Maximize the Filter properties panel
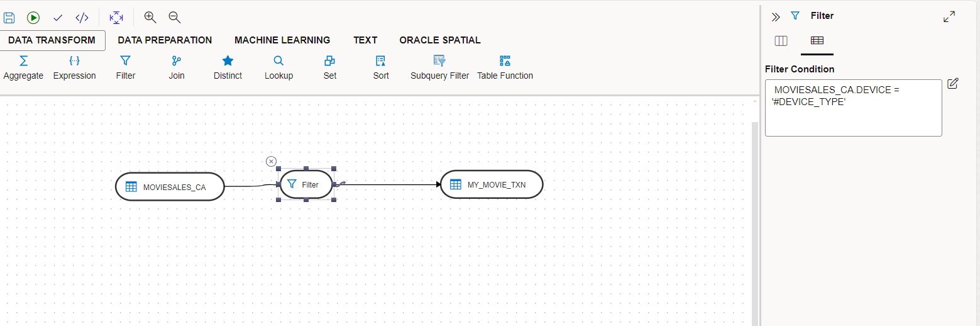This screenshot has width=980, height=326. pos(949,17)
